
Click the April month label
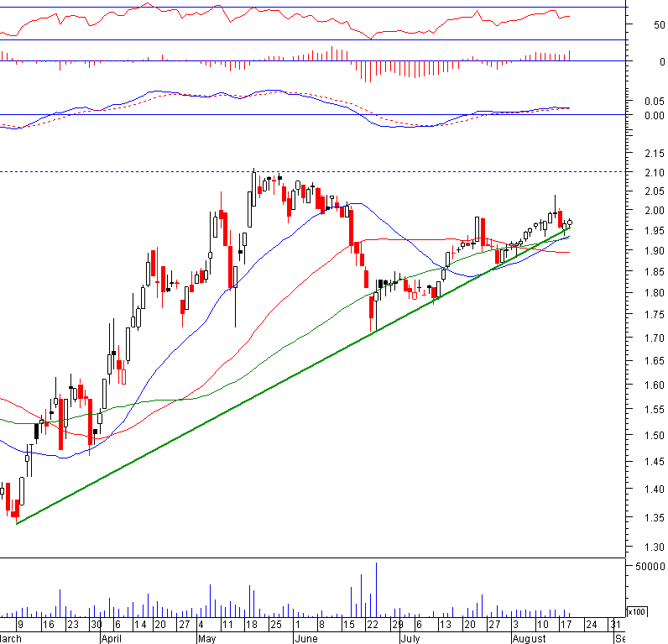(x=111, y=638)
